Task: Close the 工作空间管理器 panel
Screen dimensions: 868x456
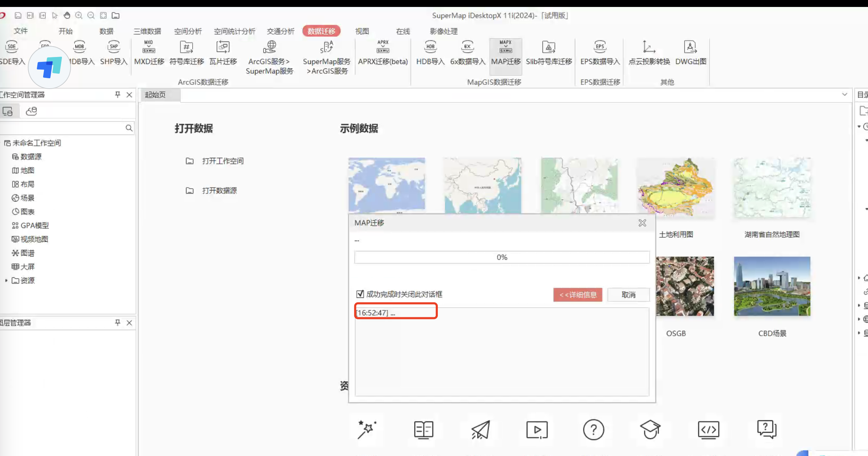Action: coord(129,95)
